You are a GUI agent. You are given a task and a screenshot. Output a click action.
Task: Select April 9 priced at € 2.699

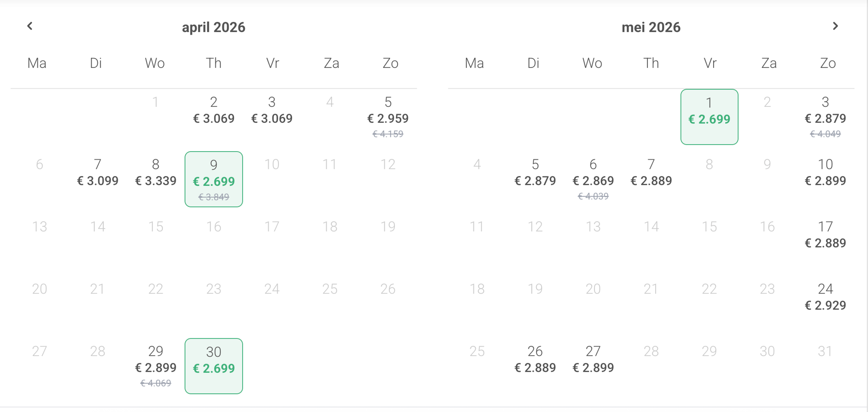point(214,179)
